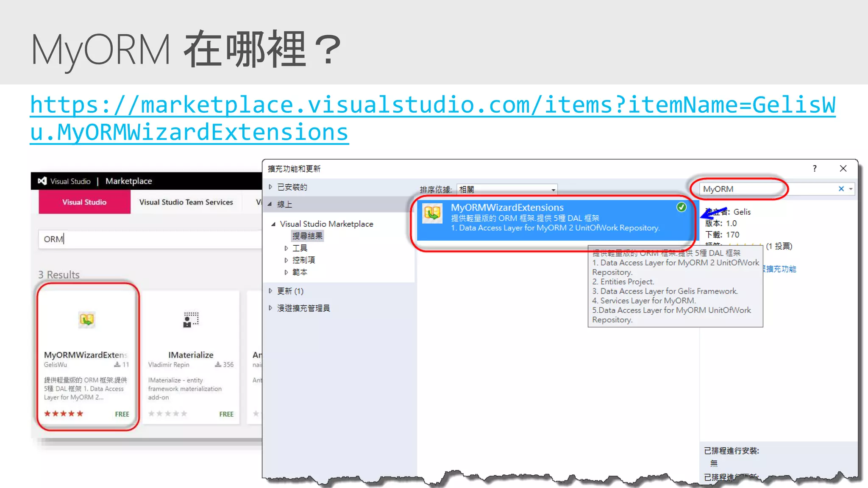Click the MyORMWizardExtensions book icon on card

(87, 319)
